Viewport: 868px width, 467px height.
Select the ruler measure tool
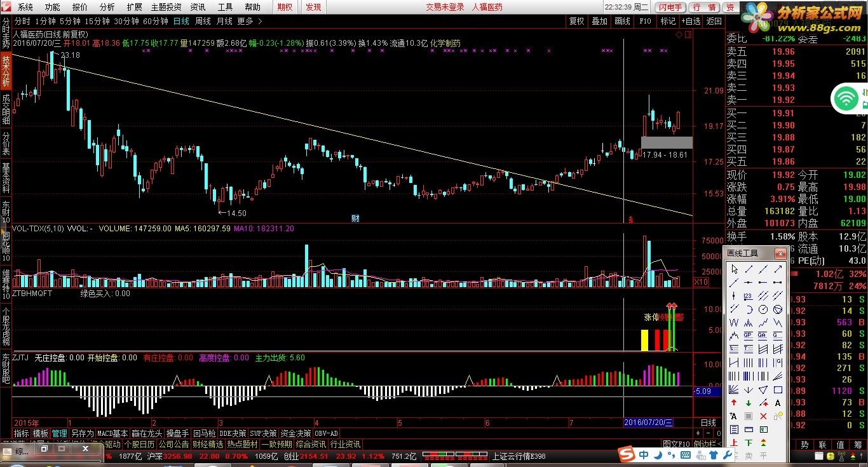pyautogui.click(x=749, y=430)
